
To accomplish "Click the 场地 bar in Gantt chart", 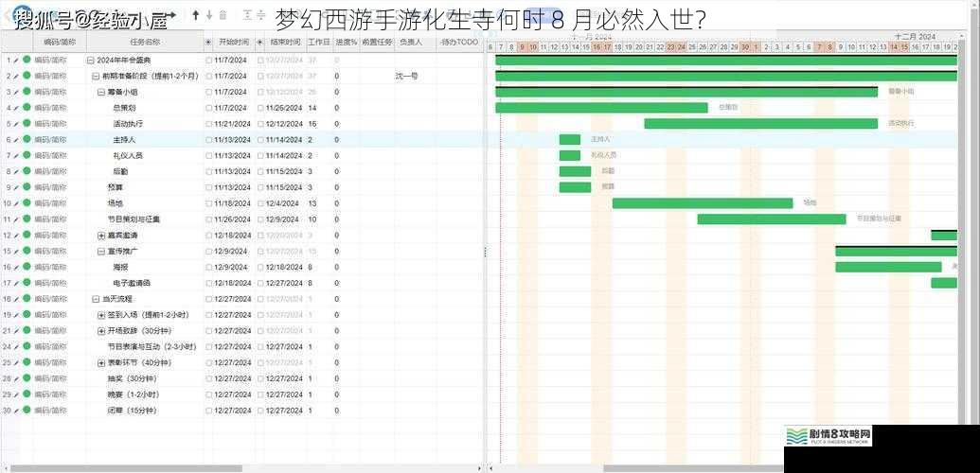I will click(x=703, y=203).
